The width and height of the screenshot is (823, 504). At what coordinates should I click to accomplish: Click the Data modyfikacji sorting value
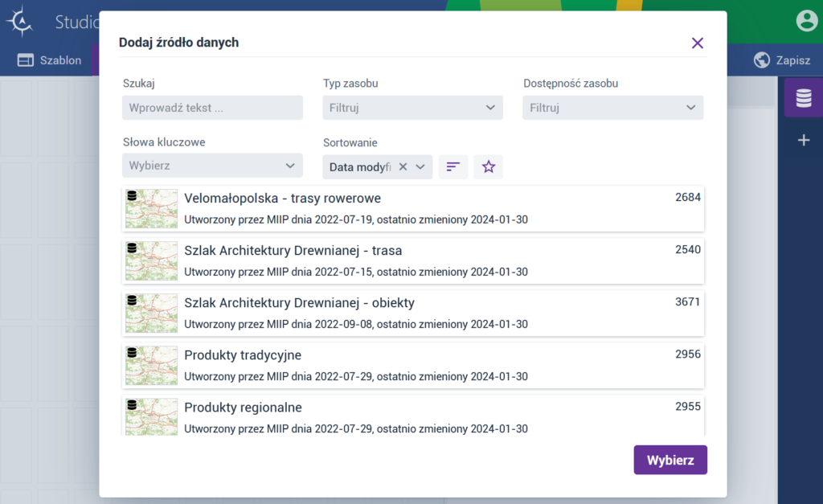(x=360, y=167)
